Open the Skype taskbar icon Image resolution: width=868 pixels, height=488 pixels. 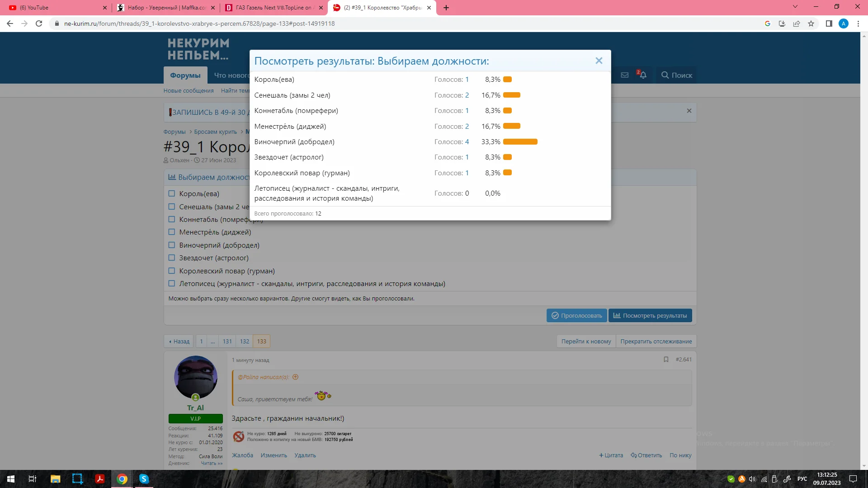tap(144, 479)
